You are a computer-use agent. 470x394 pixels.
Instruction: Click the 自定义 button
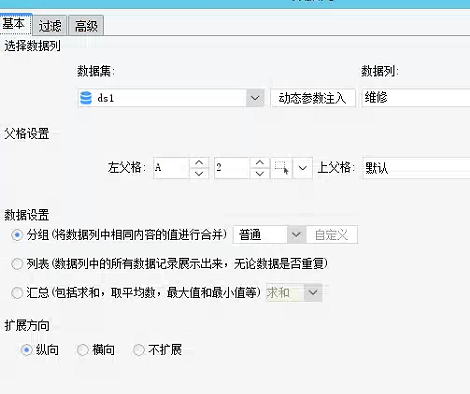332,235
